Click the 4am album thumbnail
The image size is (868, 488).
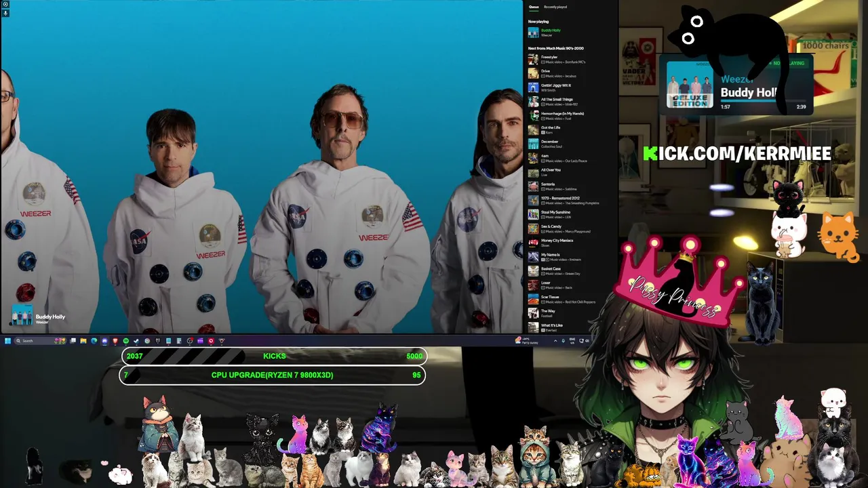click(x=533, y=159)
